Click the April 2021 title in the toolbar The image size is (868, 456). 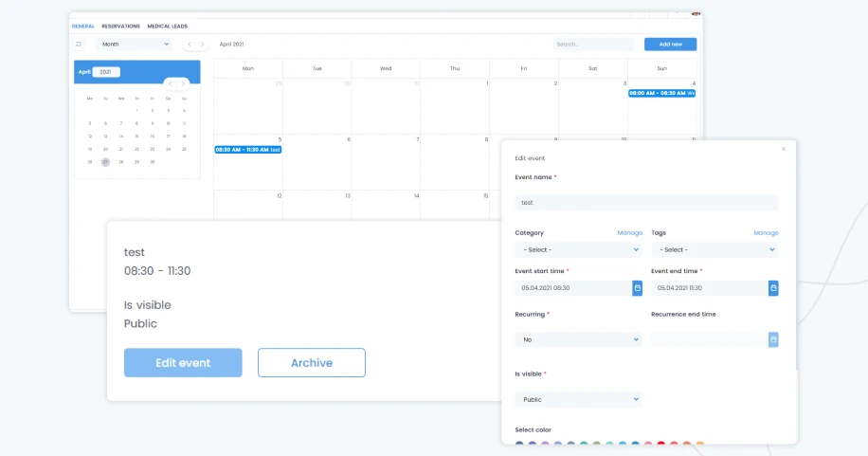tap(231, 45)
